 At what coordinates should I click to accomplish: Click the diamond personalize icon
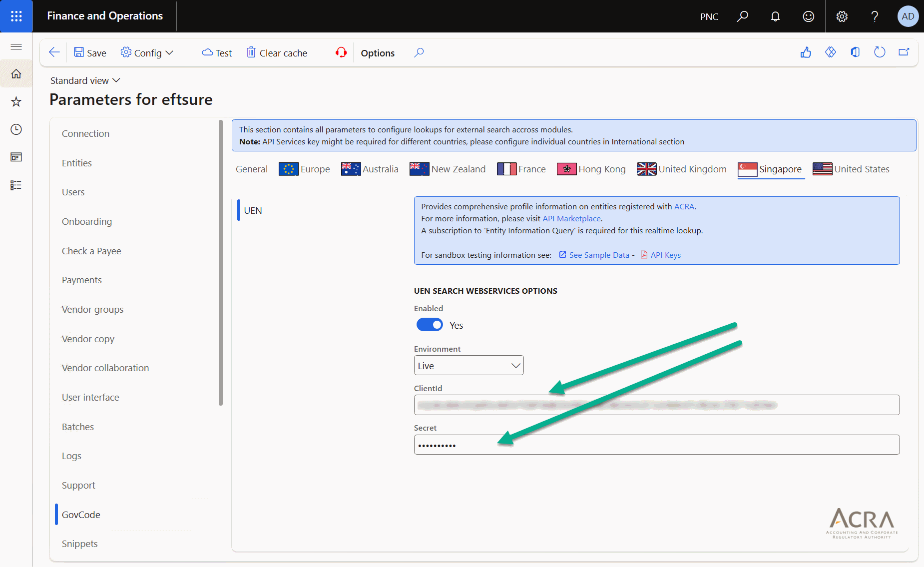tap(830, 52)
